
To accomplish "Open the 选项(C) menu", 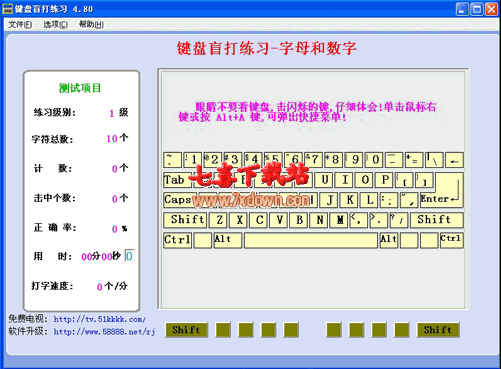I will point(56,25).
